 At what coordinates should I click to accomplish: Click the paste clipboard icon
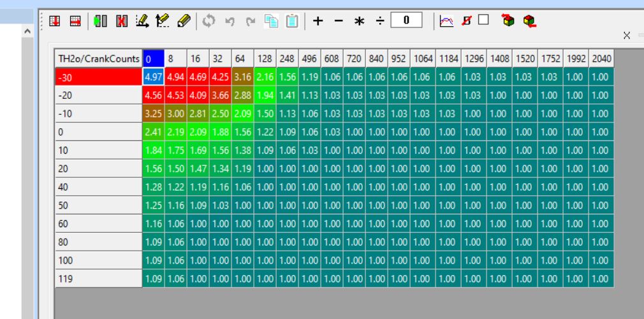tap(292, 21)
